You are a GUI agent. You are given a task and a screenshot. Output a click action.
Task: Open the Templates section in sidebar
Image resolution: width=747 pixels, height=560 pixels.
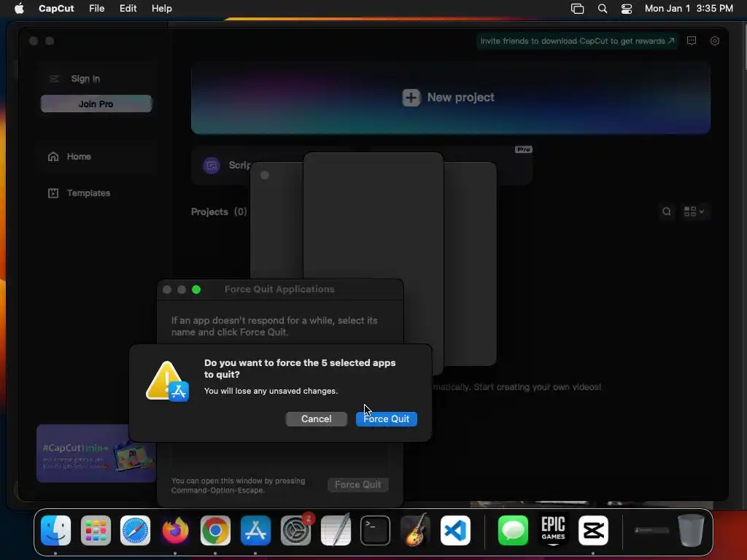click(x=88, y=192)
